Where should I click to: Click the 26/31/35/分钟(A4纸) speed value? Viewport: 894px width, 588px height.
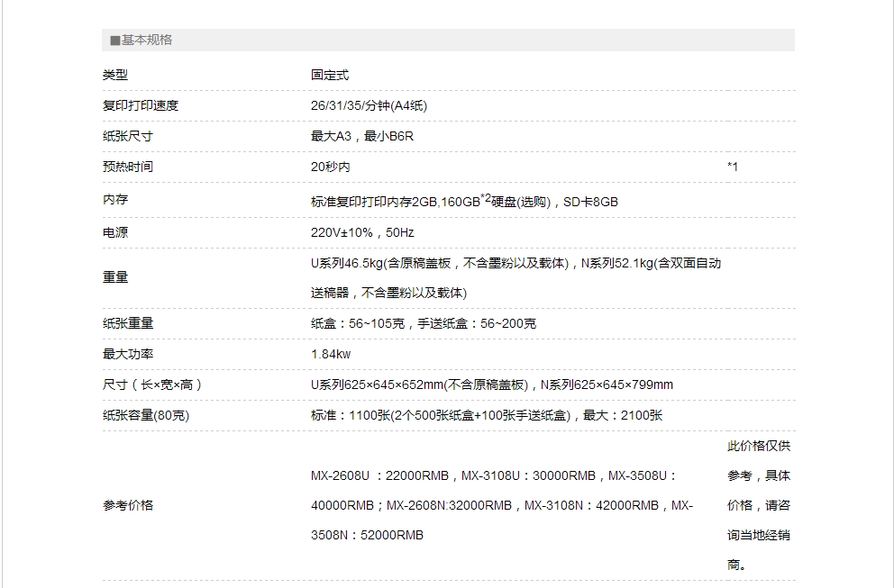pyautogui.click(x=369, y=105)
